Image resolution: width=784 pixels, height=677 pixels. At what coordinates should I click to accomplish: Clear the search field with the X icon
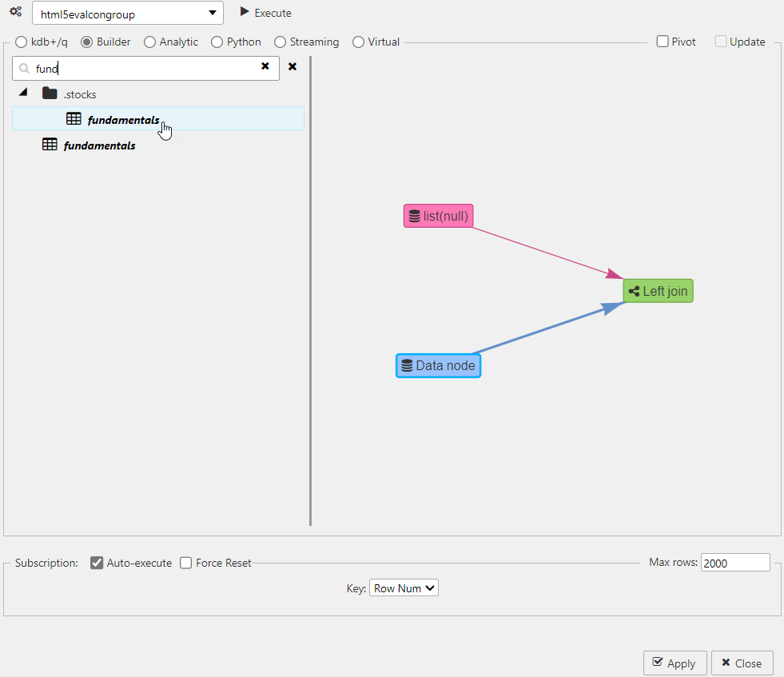pyautogui.click(x=265, y=67)
